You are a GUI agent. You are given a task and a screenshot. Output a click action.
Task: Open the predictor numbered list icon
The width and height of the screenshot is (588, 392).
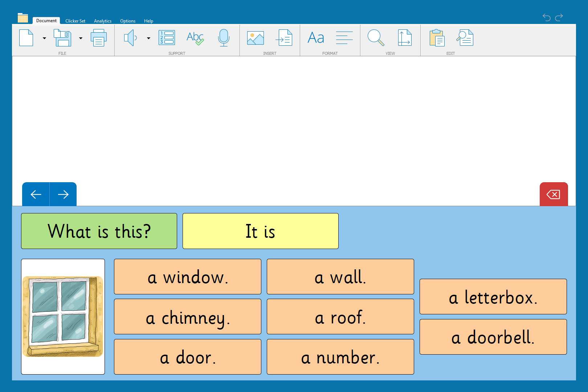tap(167, 38)
